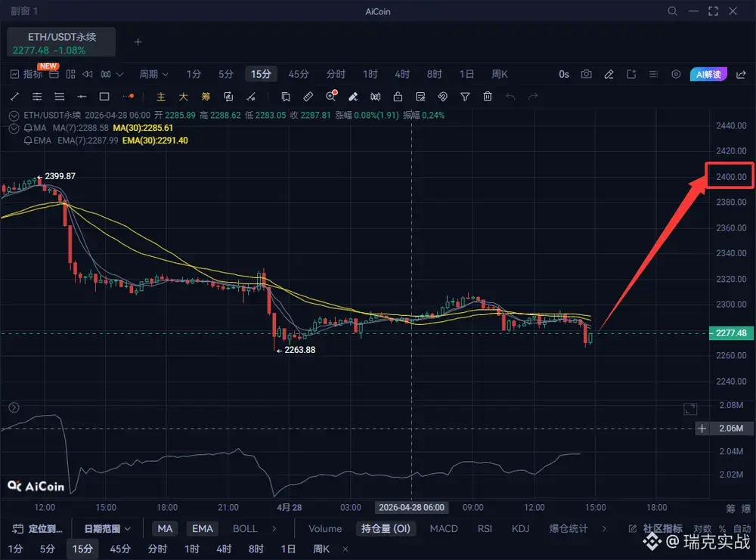Image resolution: width=756 pixels, height=560 pixels.
Task: Click the note edit icon in drawing toolbar
Action: click(420, 97)
